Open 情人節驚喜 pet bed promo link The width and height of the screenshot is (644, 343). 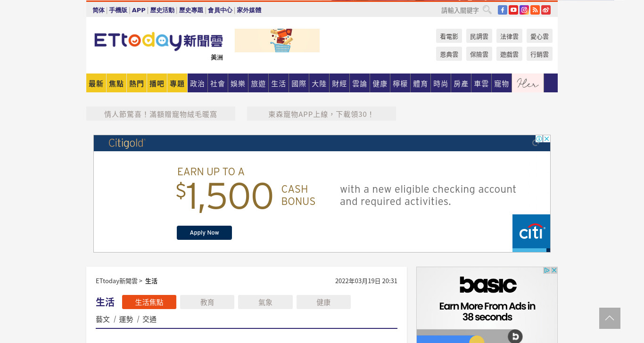[x=161, y=114]
